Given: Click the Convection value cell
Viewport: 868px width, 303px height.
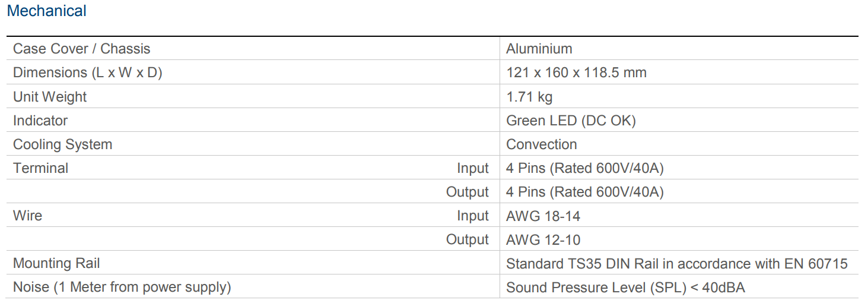Looking at the screenshot, I should coord(541,144).
